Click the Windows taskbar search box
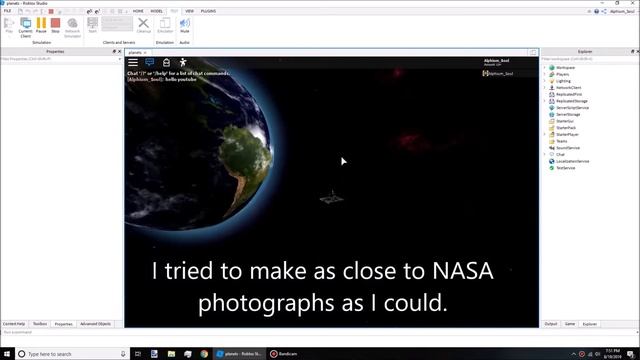This screenshot has width=640, height=360. pos(72,354)
